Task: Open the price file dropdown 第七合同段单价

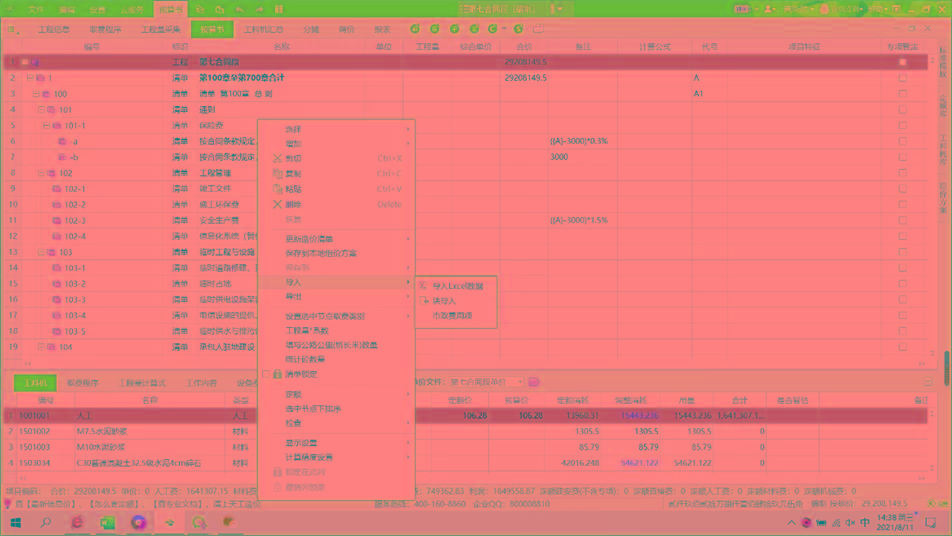Action: pyautogui.click(x=520, y=382)
